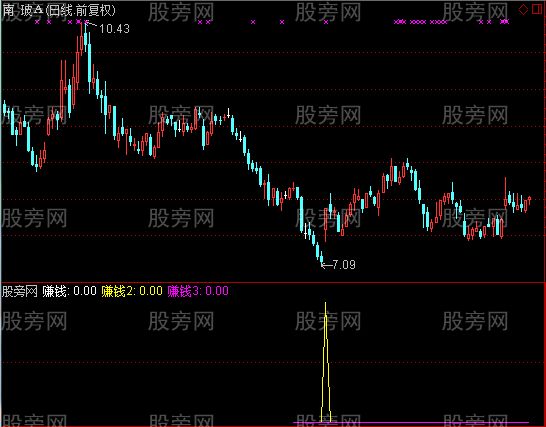This screenshot has width=546, height=427.
Task: Click the chart title 南玻A (日线,前复权)
Action: point(59,11)
